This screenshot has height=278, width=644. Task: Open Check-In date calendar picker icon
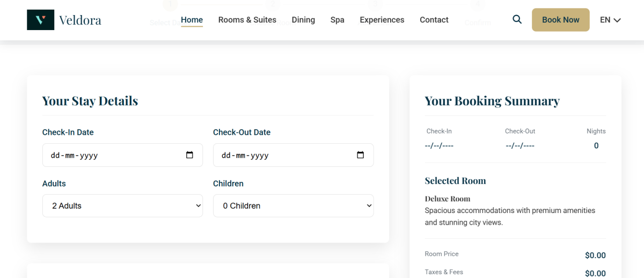coord(189,155)
